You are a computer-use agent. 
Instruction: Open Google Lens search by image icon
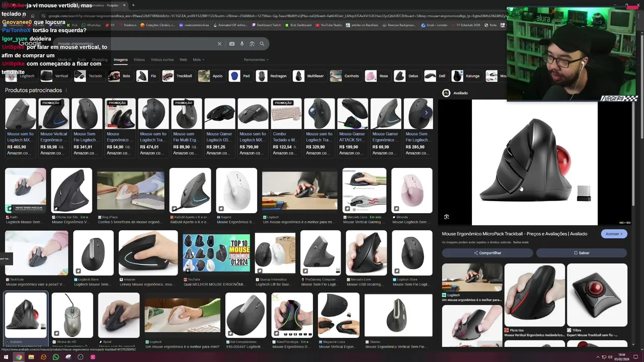pyautogui.click(x=252, y=44)
